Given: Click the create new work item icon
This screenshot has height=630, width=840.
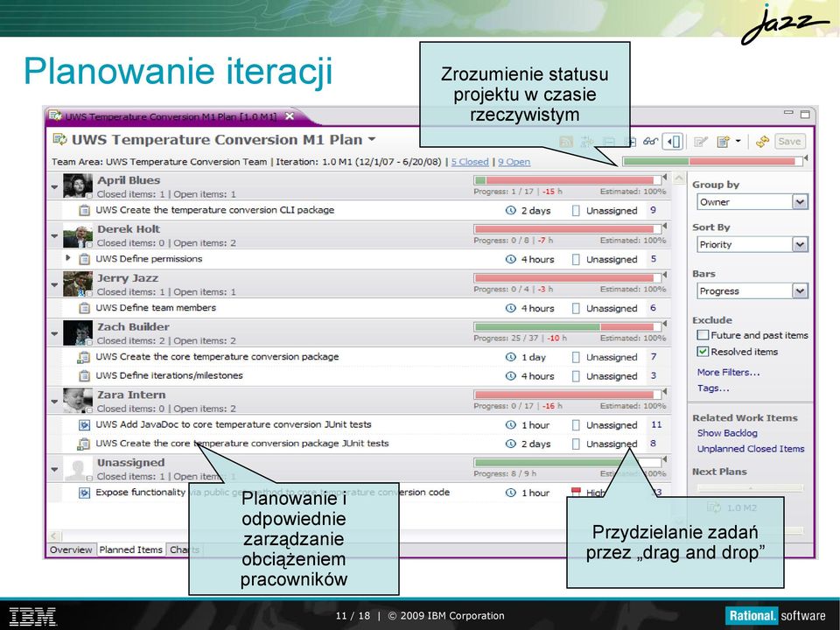Looking at the screenshot, I should (724, 142).
